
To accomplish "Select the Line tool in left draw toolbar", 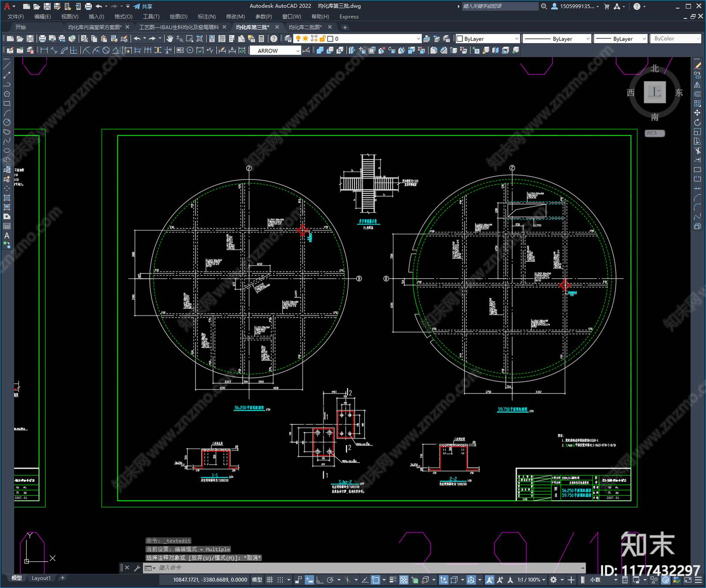I will [7, 66].
